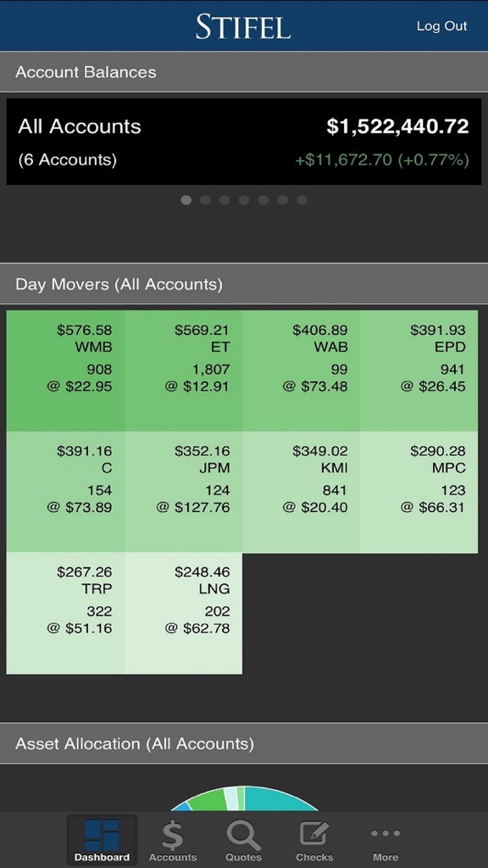Open the Quotes magnifier icon
This screenshot has width=488, height=868.
pyautogui.click(x=243, y=835)
